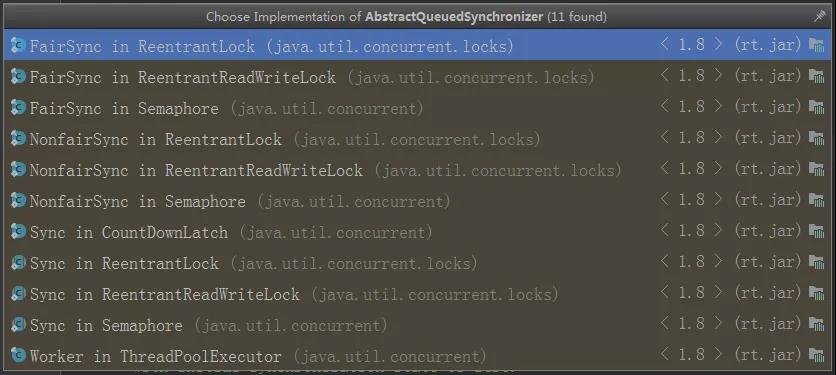Select NonfairSync in Semaphore
This screenshot has width=836, height=375.
pyautogui.click(x=417, y=200)
